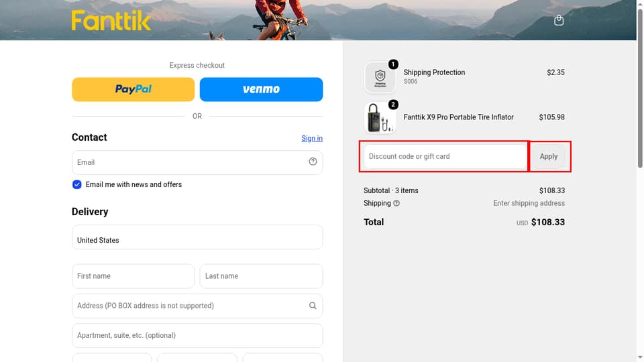This screenshot has width=644, height=362.
Task: Apply the discount code
Action: tap(548, 156)
